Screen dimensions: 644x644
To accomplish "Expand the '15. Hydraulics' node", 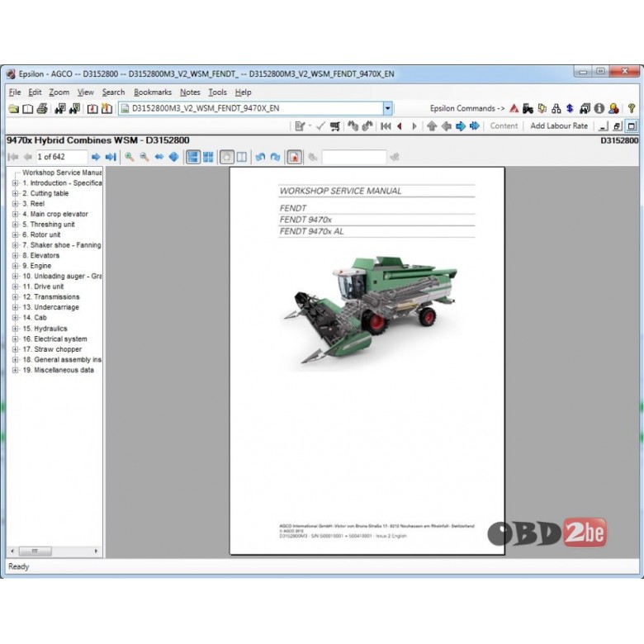I will click(x=15, y=329).
